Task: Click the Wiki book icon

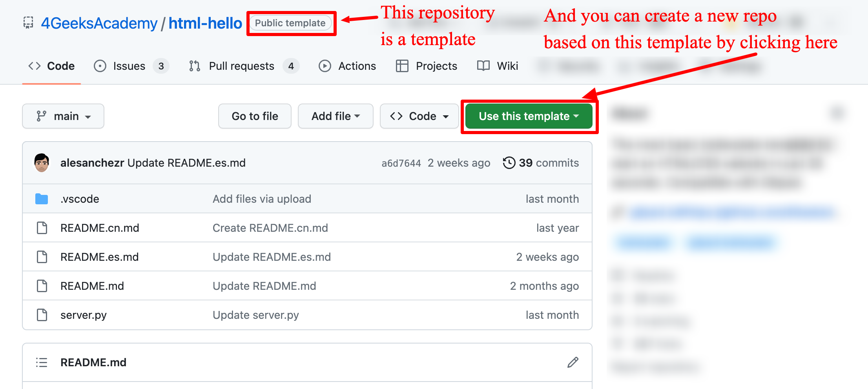Action: [483, 66]
